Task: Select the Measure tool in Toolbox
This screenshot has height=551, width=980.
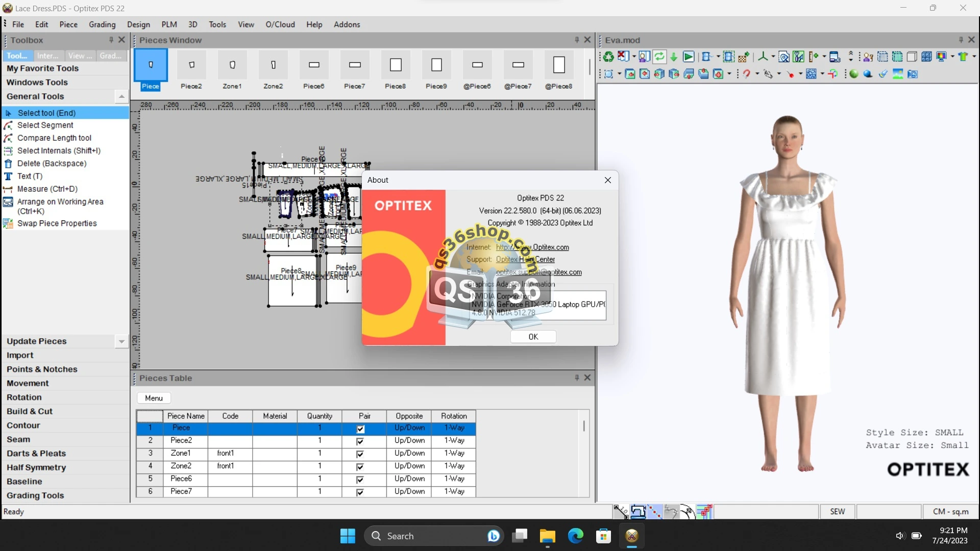Action: click(47, 189)
